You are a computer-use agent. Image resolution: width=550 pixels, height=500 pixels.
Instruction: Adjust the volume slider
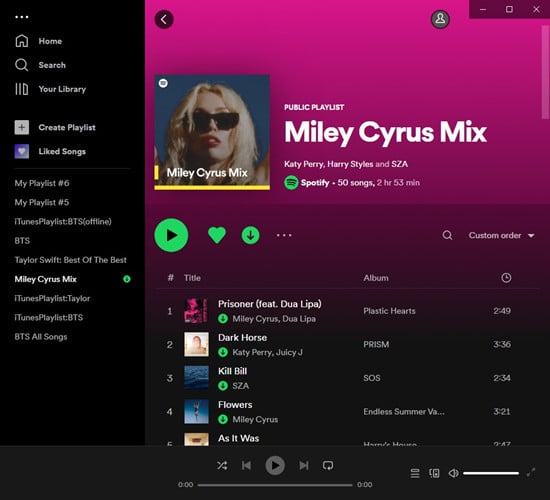tap(491, 473)
